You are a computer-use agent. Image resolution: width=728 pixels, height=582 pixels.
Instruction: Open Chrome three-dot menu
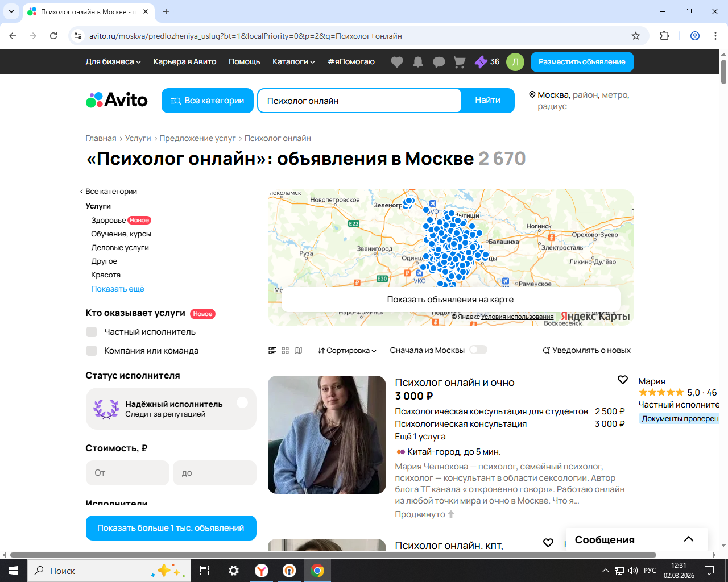(715, 36)
